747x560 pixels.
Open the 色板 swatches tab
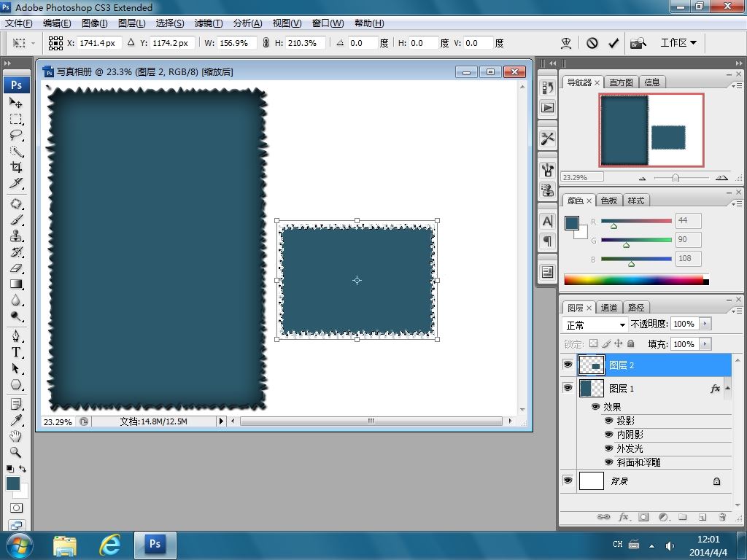click(x=608, y=201)
